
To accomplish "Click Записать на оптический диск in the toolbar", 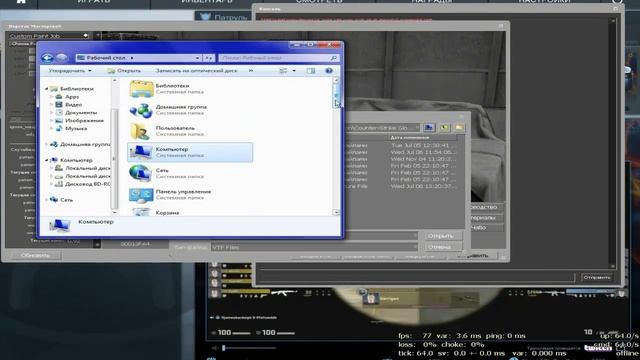I will pyautogui.click(x=196, y=71).
